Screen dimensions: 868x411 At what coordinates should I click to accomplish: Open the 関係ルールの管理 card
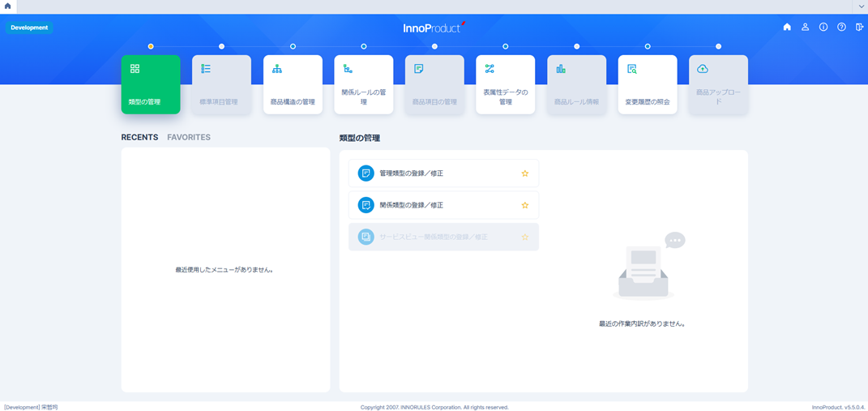coord(363,84)
